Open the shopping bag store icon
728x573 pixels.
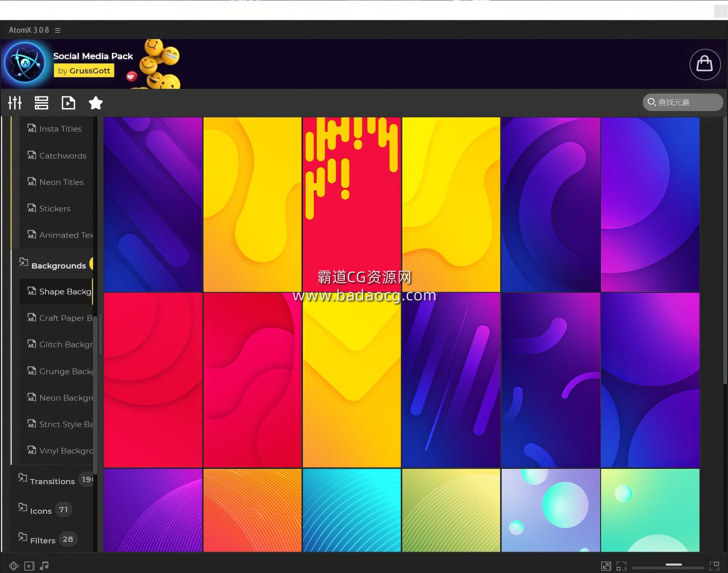point(705,64)
